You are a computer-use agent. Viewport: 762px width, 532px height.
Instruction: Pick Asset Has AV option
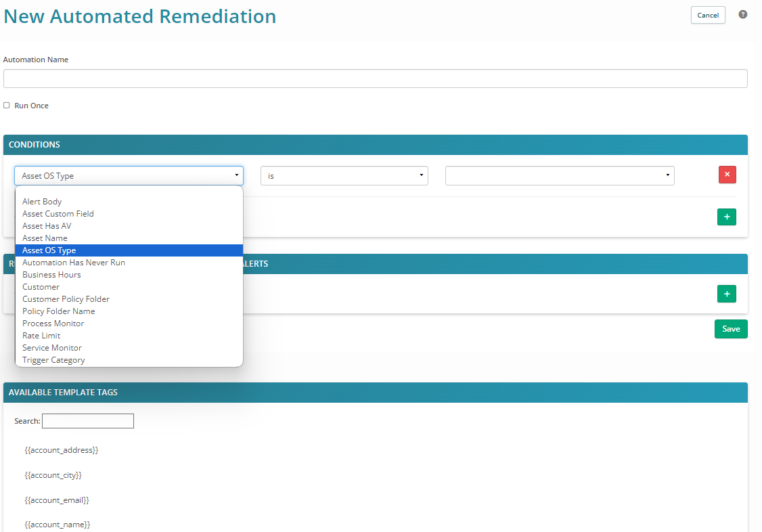[x=47, y=226]
